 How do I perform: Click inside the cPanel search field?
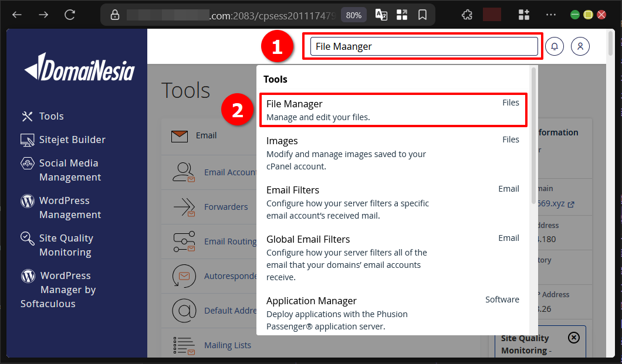pos(422,46)
